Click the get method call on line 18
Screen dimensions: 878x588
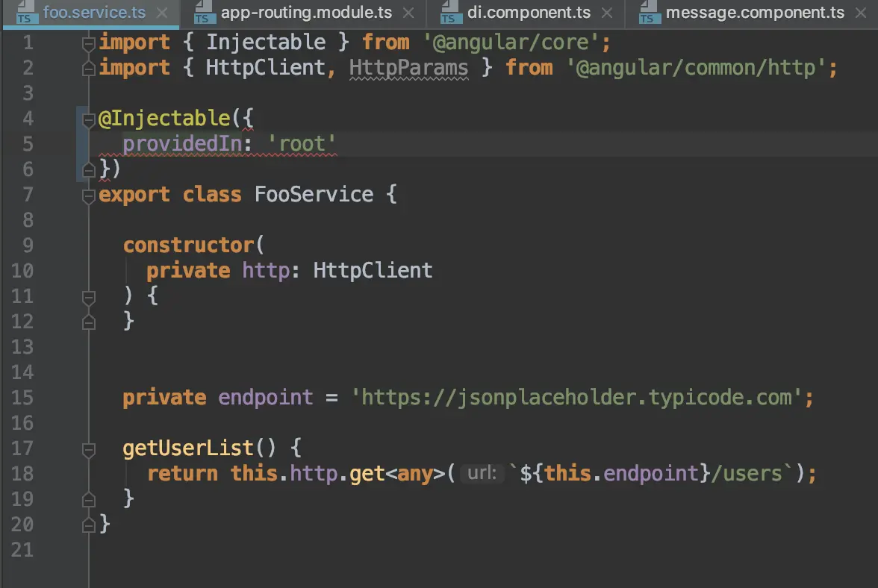click(x=367, y=474)
